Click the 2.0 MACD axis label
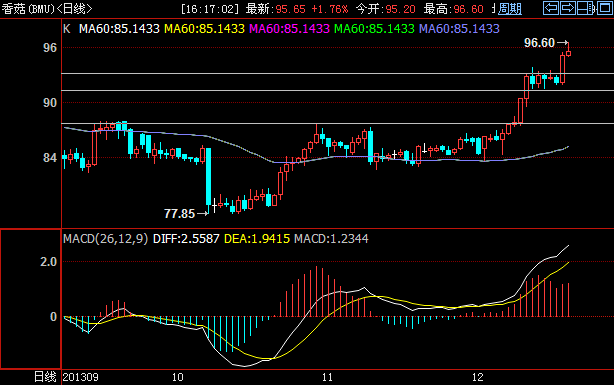This screenshot has height=385, width=614. pos(49,262)
